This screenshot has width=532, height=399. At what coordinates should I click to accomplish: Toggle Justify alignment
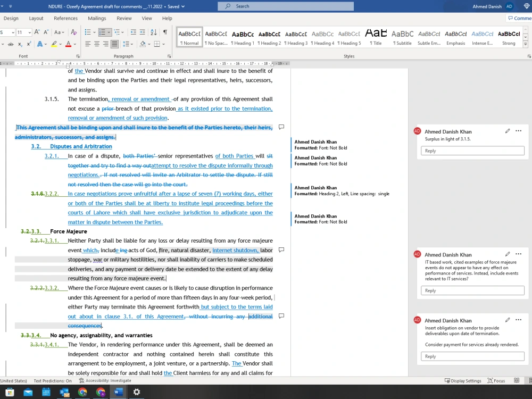(x=115, y=44)
